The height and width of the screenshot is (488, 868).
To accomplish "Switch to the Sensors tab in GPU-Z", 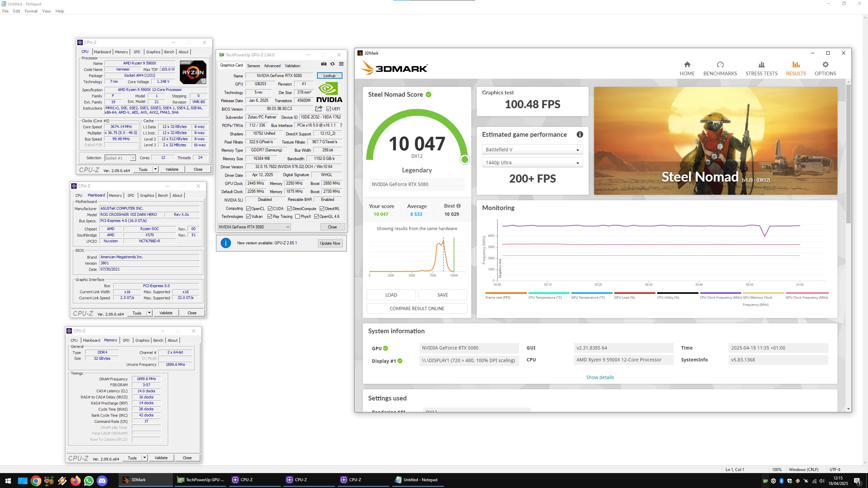I will (x=253, y=66).
